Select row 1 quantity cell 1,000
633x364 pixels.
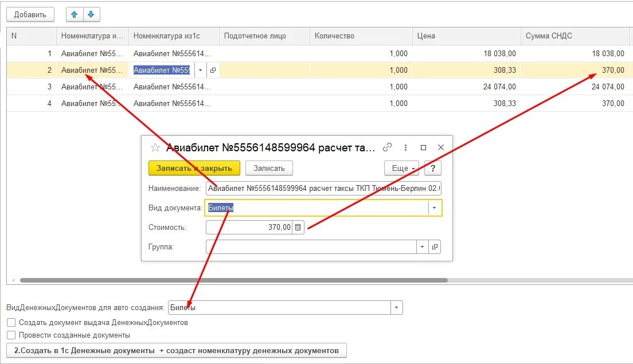361,53
